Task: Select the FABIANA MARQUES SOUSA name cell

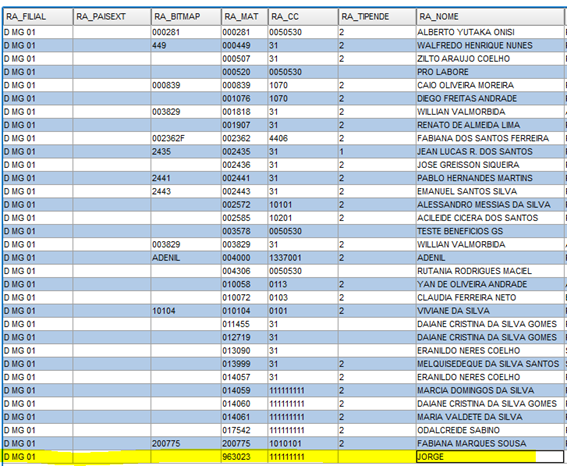Action: pos(490,443)
